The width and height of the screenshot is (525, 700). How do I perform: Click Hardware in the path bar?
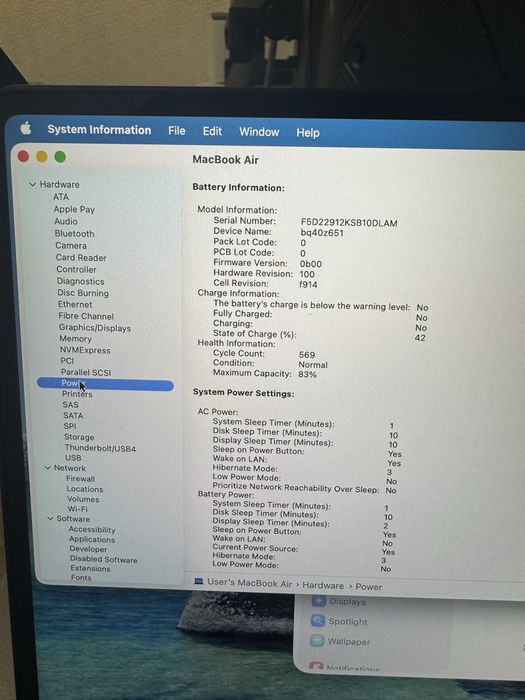pyautogui.click(x=323, y=585)
